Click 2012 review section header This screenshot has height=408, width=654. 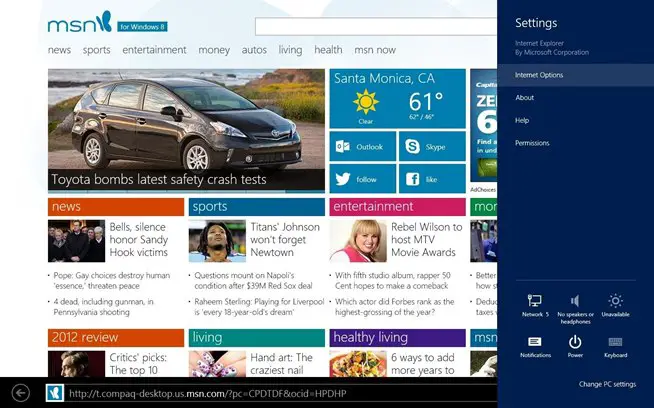click(116, 337)
